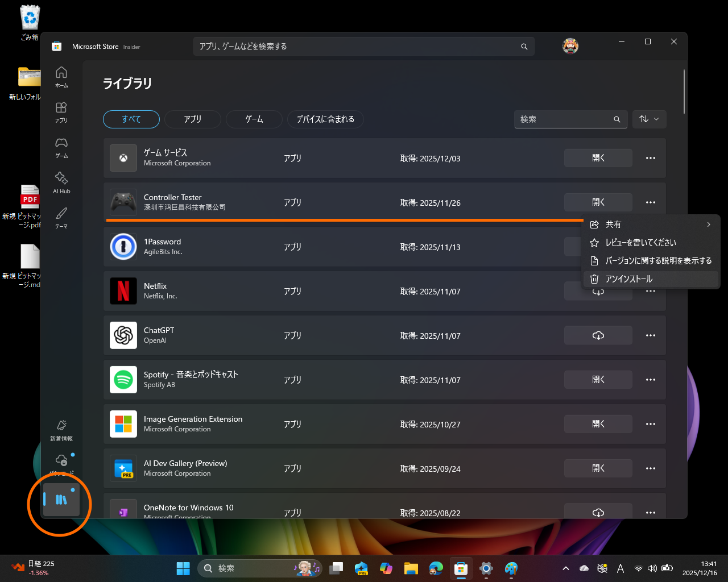Open Image Generation Extension with 開く button
Viewport: 728px width, 582px height.
[598, 424]
